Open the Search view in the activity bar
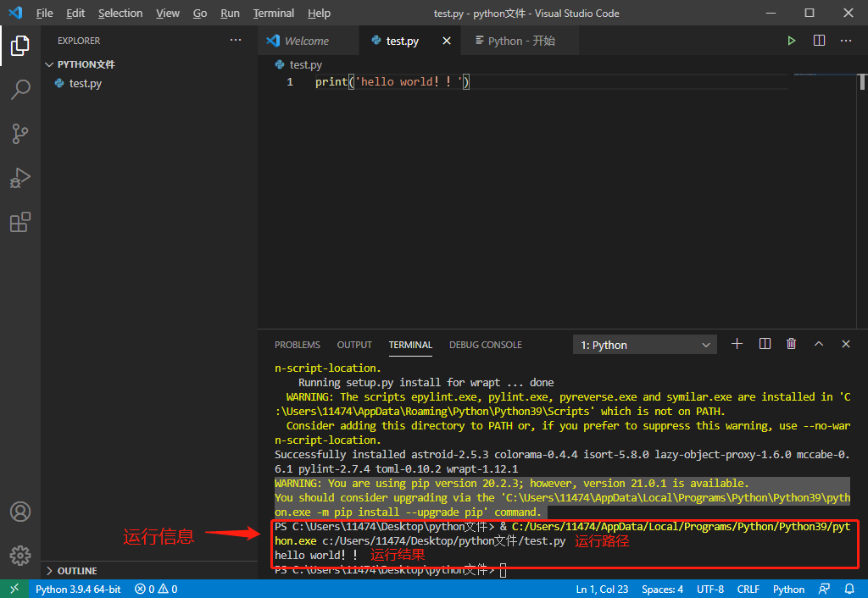Image resolution: width=868 pixels, height=598 pixels. pyautogui.click(x=20, y=90)
